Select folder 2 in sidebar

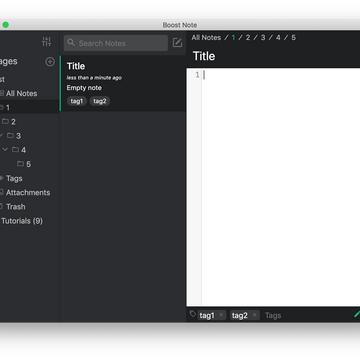pos(13,122)
